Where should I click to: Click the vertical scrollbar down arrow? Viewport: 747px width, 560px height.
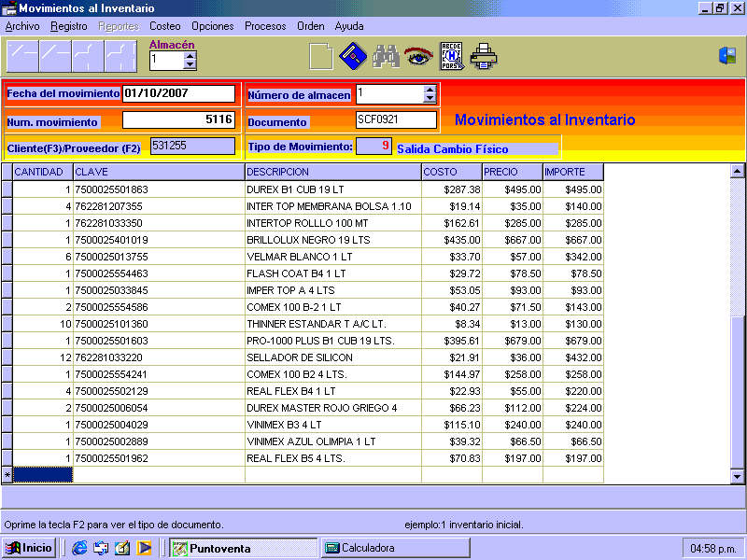[738, 476]
